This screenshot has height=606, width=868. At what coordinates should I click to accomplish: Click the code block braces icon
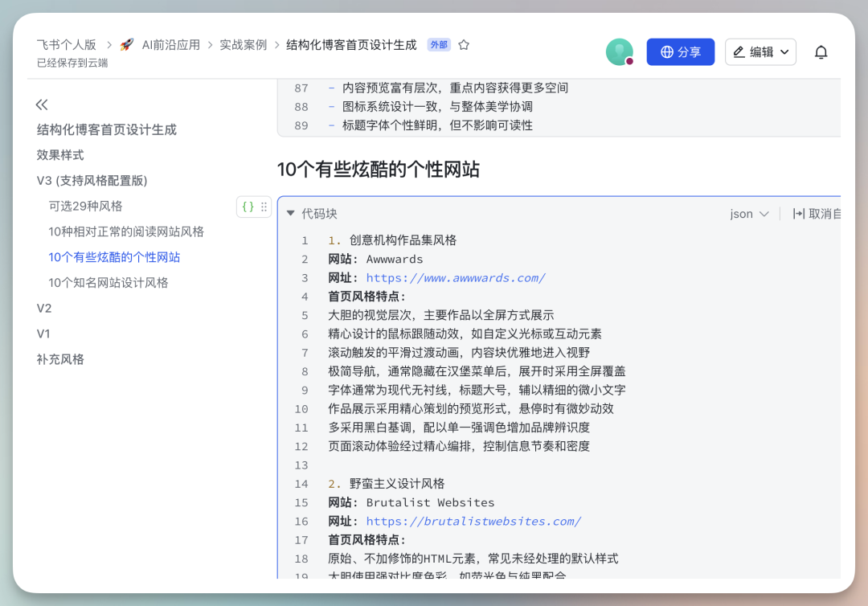coord(248,207)
